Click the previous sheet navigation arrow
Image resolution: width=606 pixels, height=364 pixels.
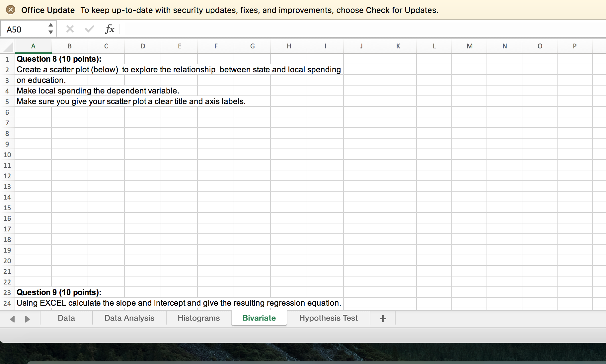pos(12,319)
